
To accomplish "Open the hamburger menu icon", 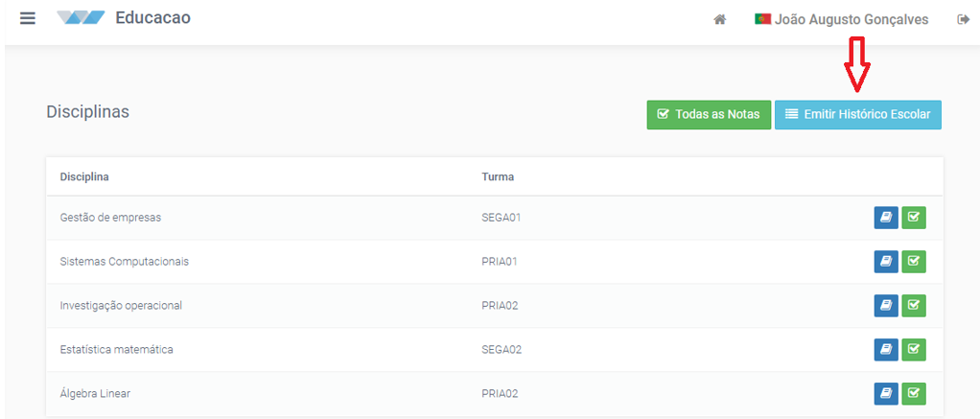I will coord(28,18).
